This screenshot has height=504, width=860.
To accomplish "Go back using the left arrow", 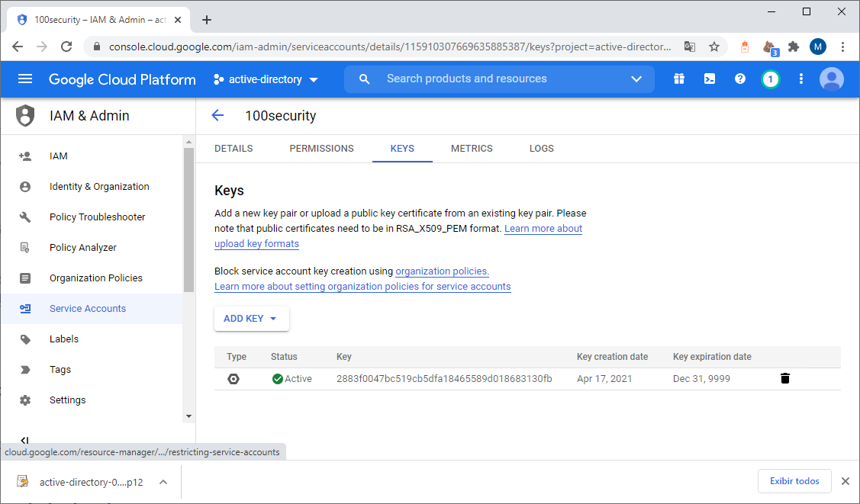I will [217, 116].
